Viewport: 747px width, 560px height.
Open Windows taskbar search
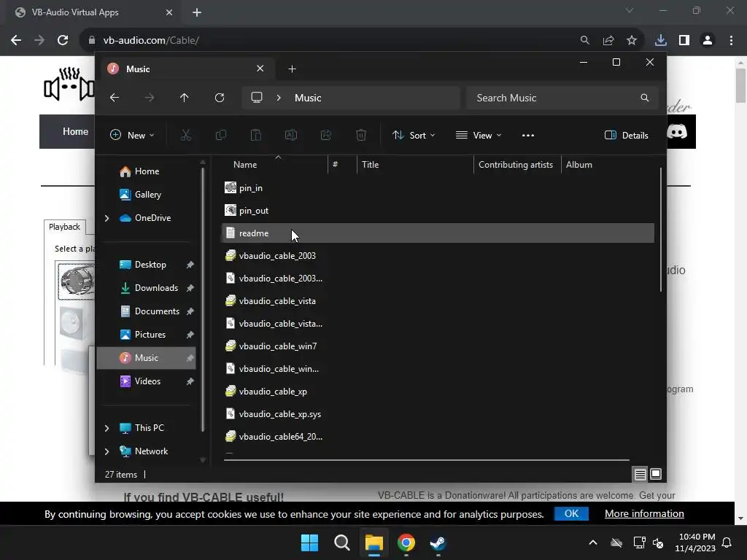coord(342,542)
